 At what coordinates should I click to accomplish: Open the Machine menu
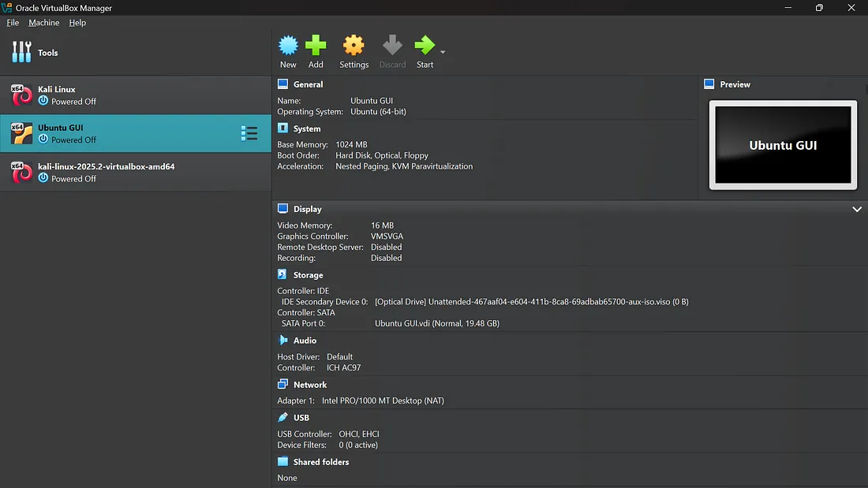(43, 22)
